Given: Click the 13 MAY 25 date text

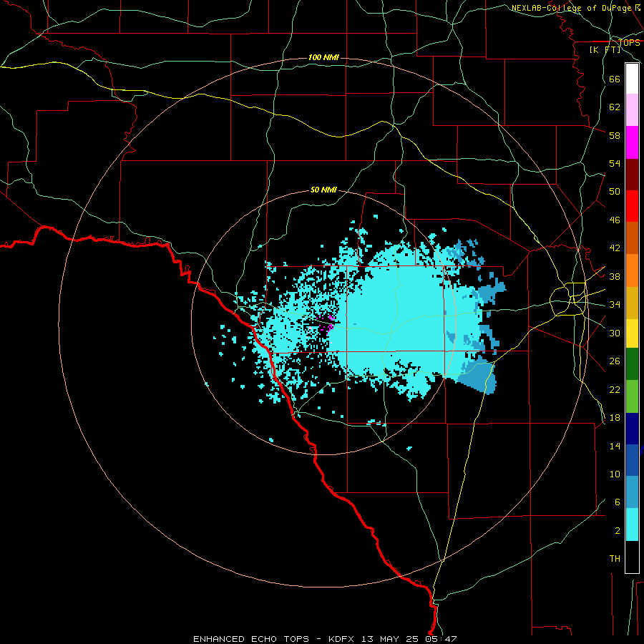Looking at the screenshot, I should click(x=390, y=639).
